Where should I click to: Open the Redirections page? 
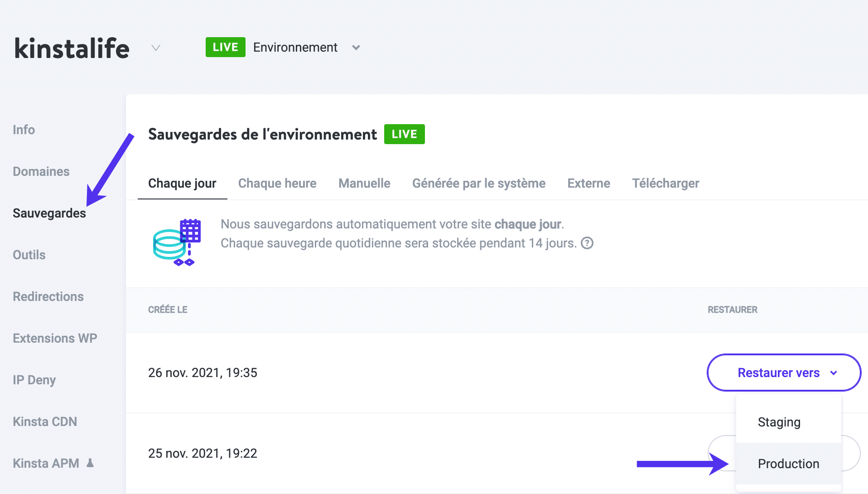pos(48,296)
